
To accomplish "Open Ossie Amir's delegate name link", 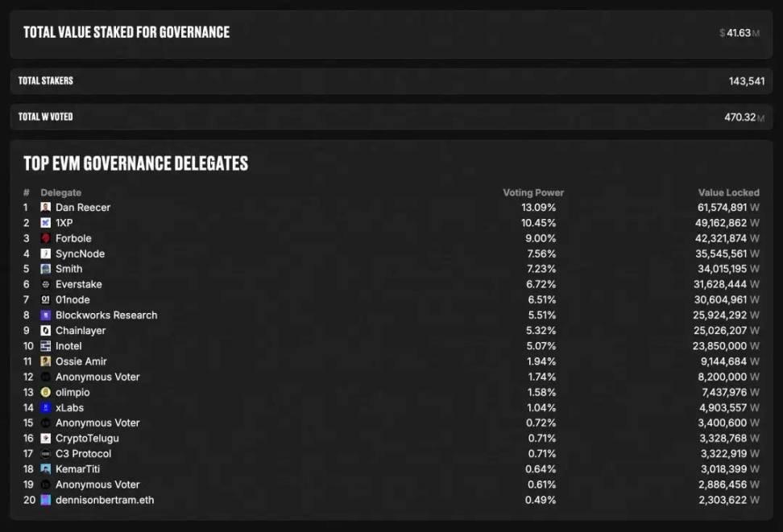I will [81, 361].
